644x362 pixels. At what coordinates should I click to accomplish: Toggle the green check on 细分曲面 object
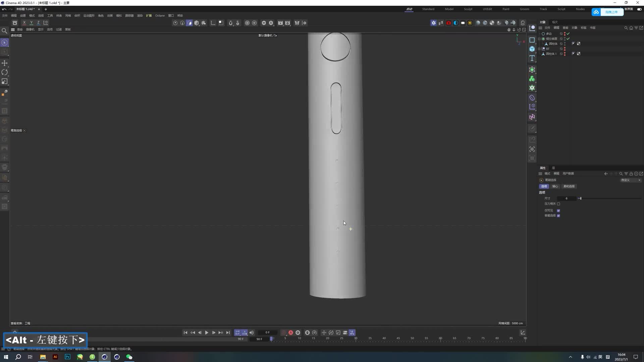(x=568, y=39)
